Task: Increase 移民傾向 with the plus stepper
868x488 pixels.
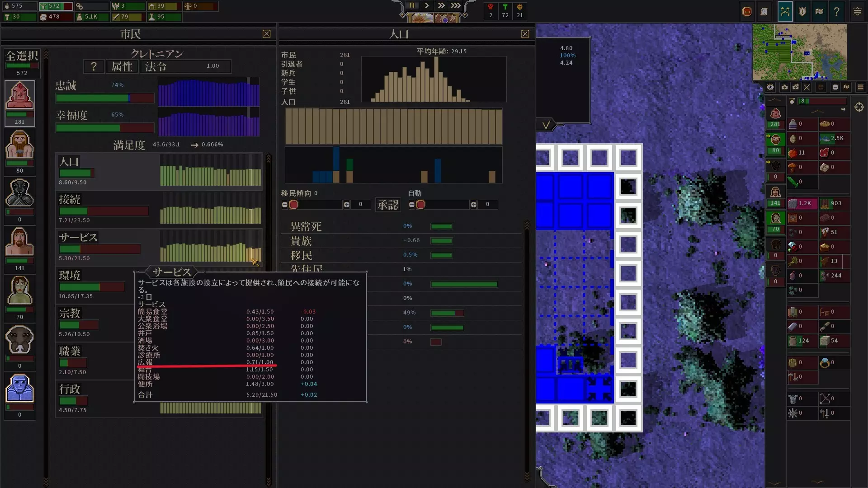Action: coord(346,205)
